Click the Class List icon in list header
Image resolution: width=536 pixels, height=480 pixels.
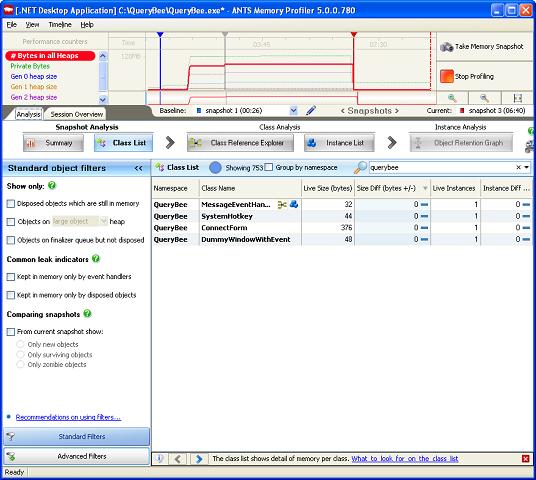point(160,168)
